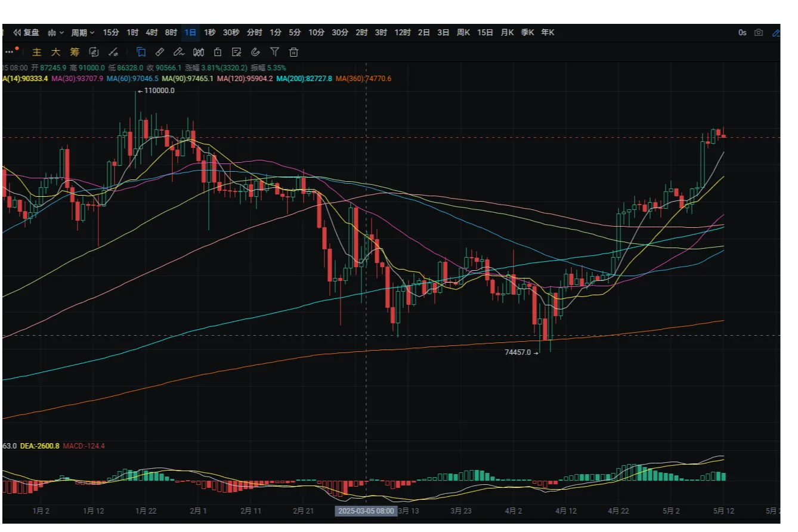Click the funnel filter icon

point(274,52)
